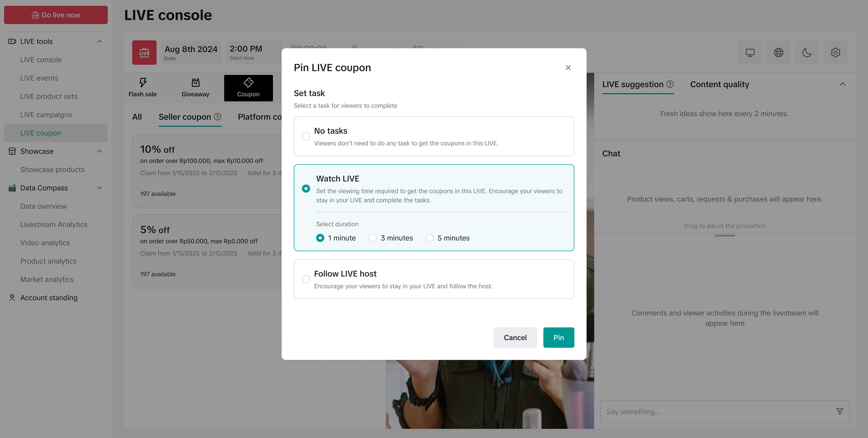The height and width of the screenshot is (438, 868).
Task: Open the Giveaway tool icon
Action: (x=195, y=83)
